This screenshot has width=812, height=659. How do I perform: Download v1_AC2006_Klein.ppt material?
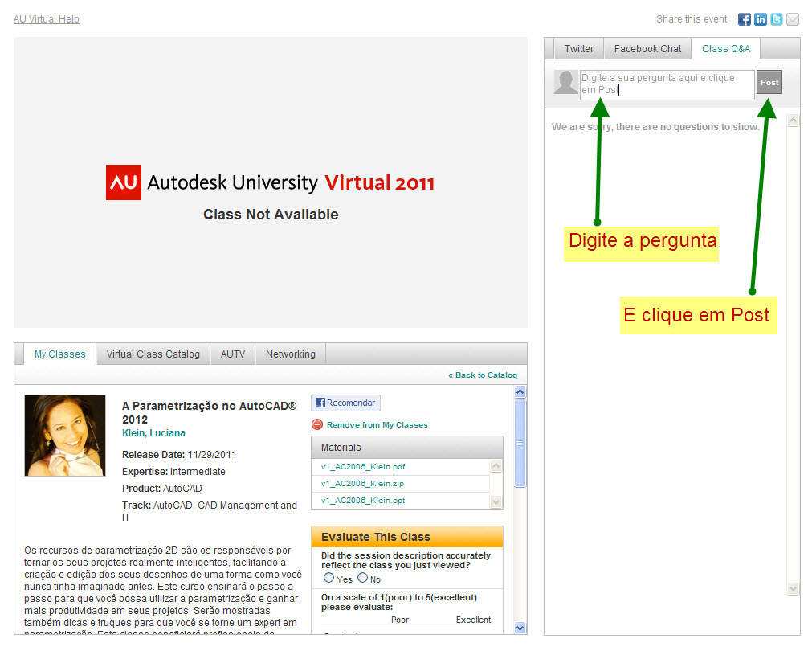(363, 501)
